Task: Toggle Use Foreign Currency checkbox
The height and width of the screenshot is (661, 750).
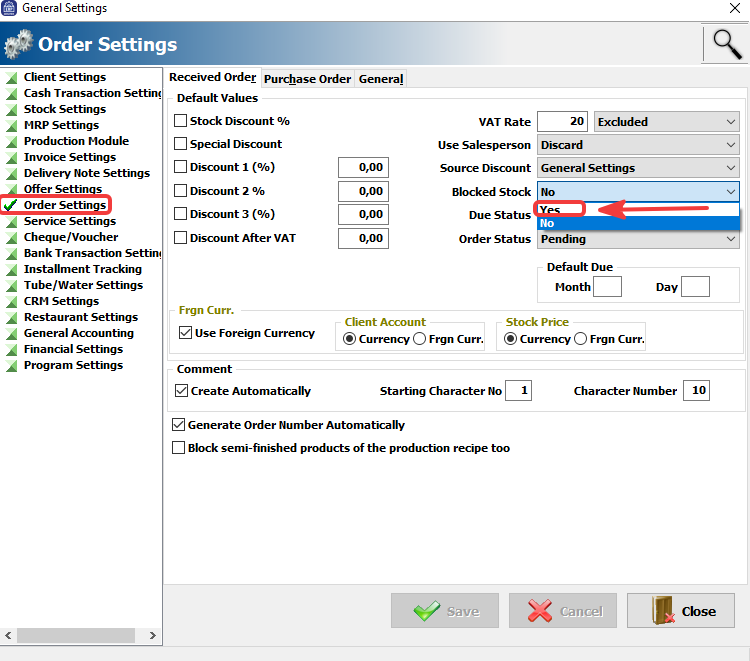Action: (x=186, y=332)
